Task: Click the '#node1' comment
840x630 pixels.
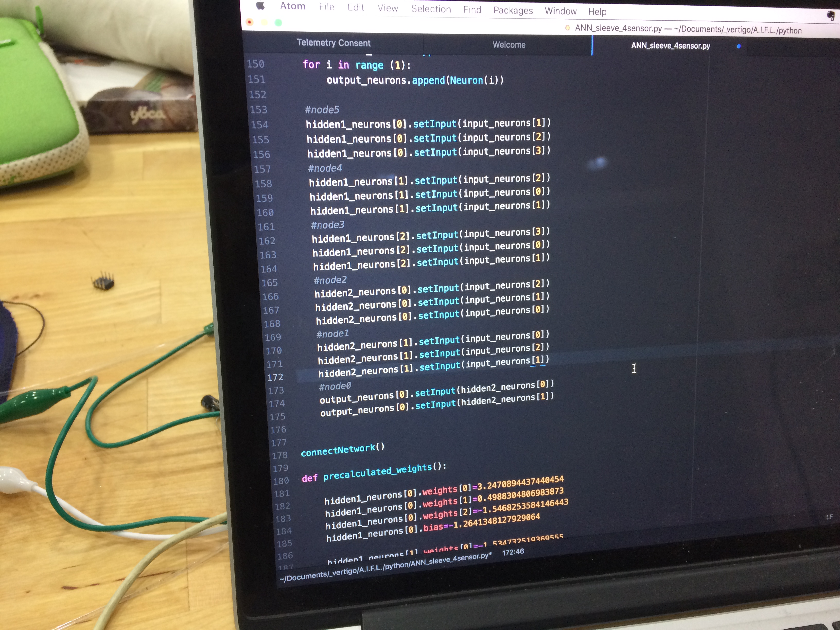Action: (x=333, y=334)
